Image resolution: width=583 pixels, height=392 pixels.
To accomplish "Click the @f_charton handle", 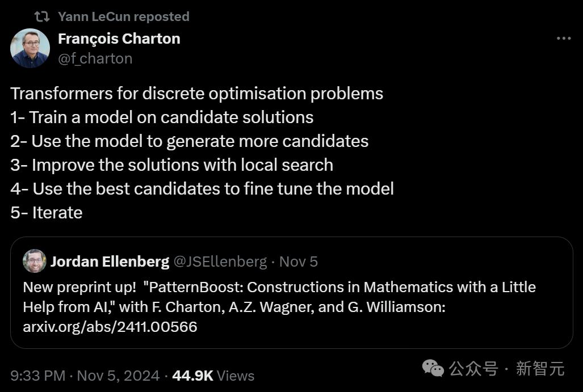I will (95, 58).
